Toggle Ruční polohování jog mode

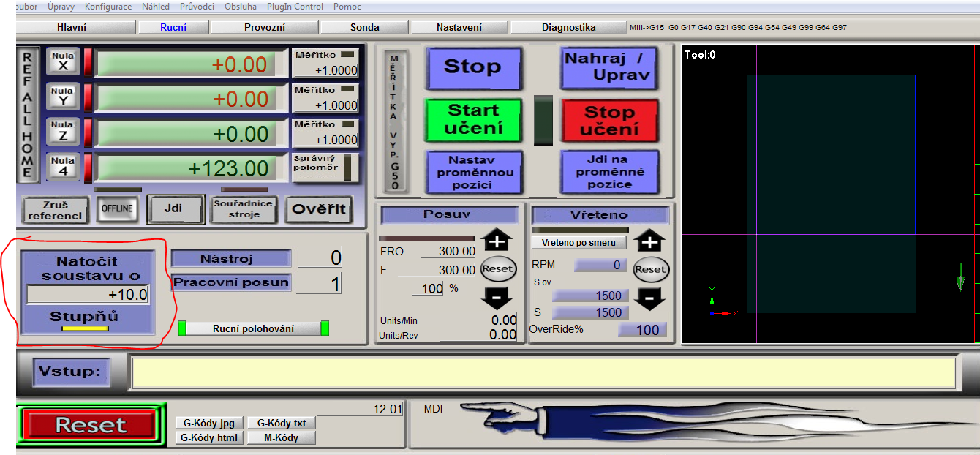[253, 328]
